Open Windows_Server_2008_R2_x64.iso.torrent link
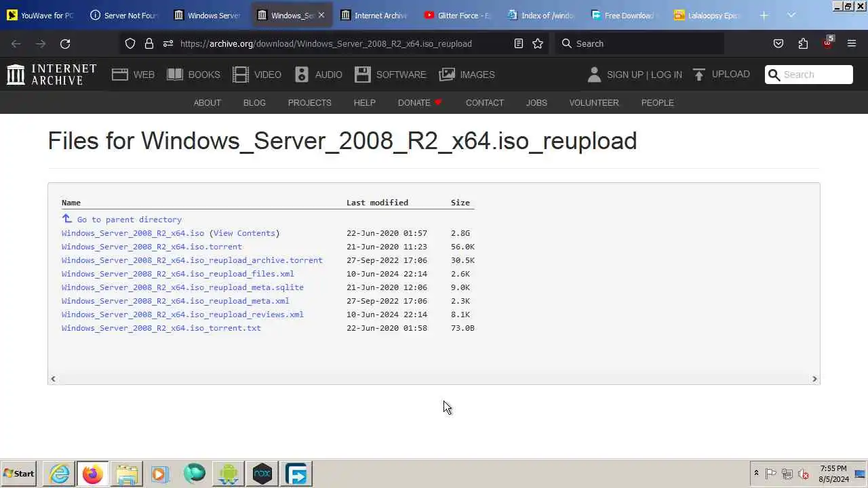The image size is (868, 488). pyautogui.click(x=152, y=247)
